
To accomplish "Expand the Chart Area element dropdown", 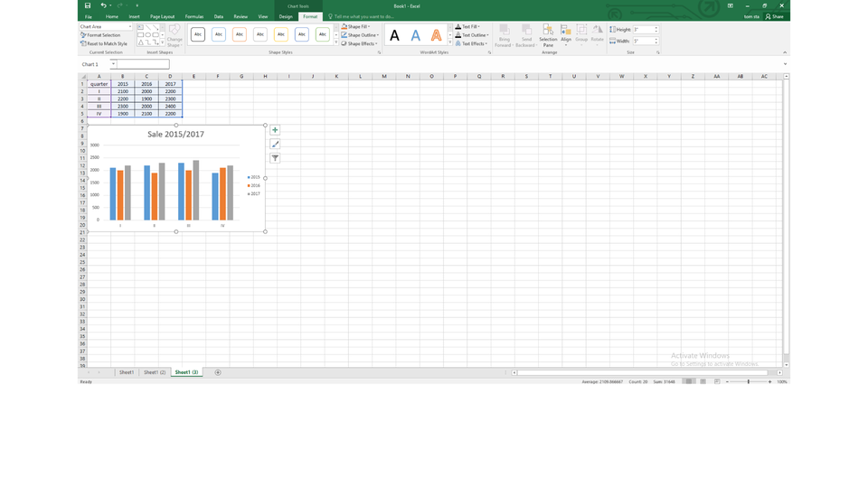I will click(x=129, y=26).
